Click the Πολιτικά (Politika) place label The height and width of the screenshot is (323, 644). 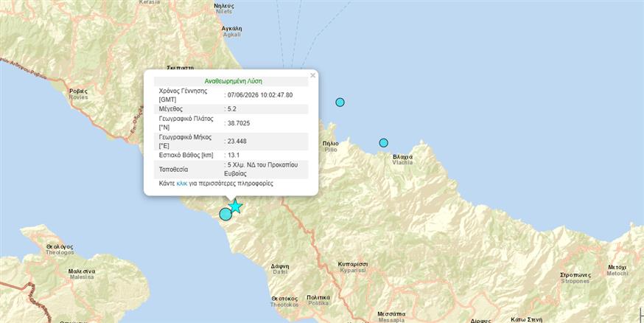click(318, 300)
